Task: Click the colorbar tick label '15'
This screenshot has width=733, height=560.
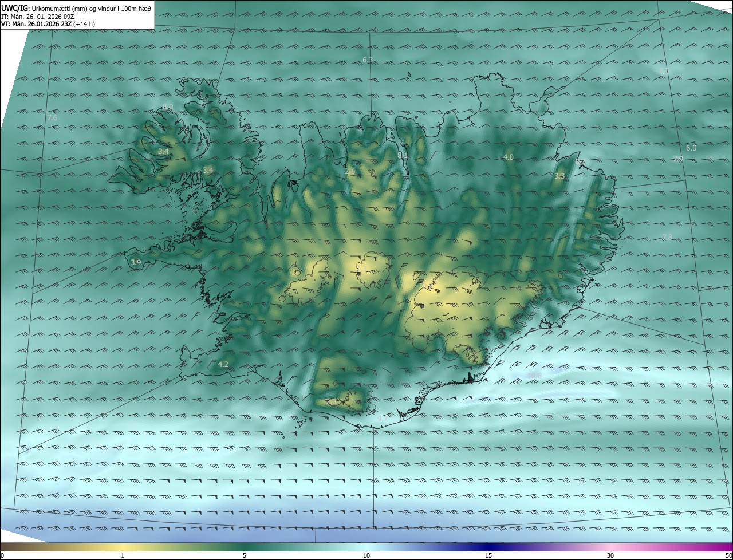Action: pos(488,555)
